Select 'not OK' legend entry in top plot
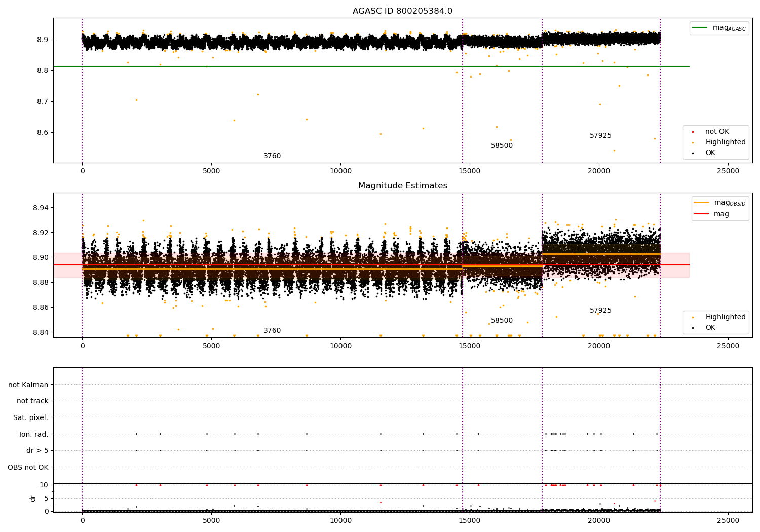The image size is (760, 532). pos(717,132)
